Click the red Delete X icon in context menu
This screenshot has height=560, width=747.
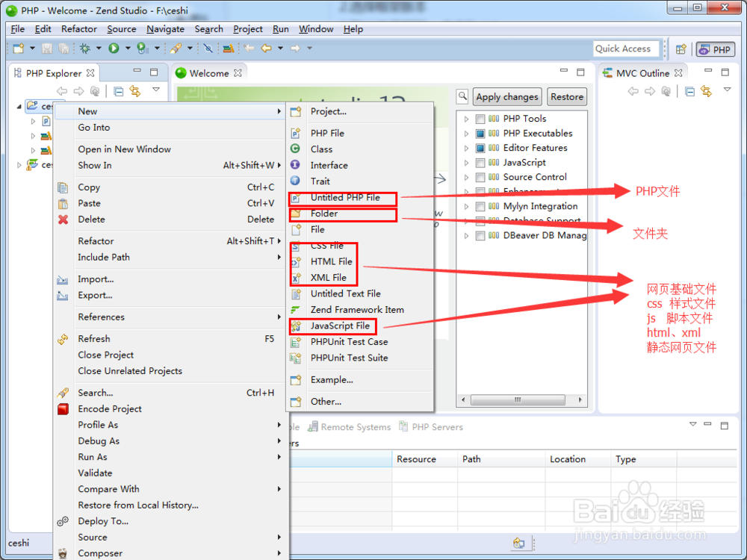point(63,220)
